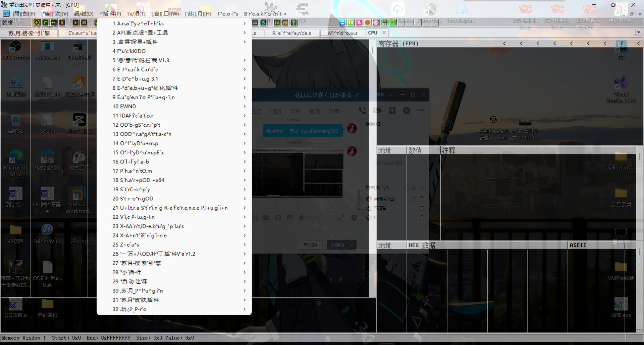Close the CPU tab with its X
Image resolution: width=644 pixels, height=345 pixels.
point(384,32)
